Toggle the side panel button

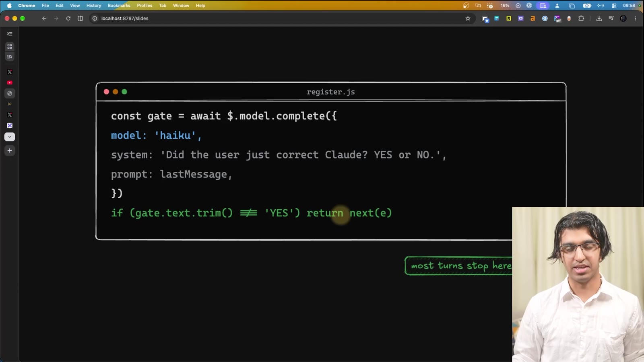pyautogui.click(x=80, y=19)
